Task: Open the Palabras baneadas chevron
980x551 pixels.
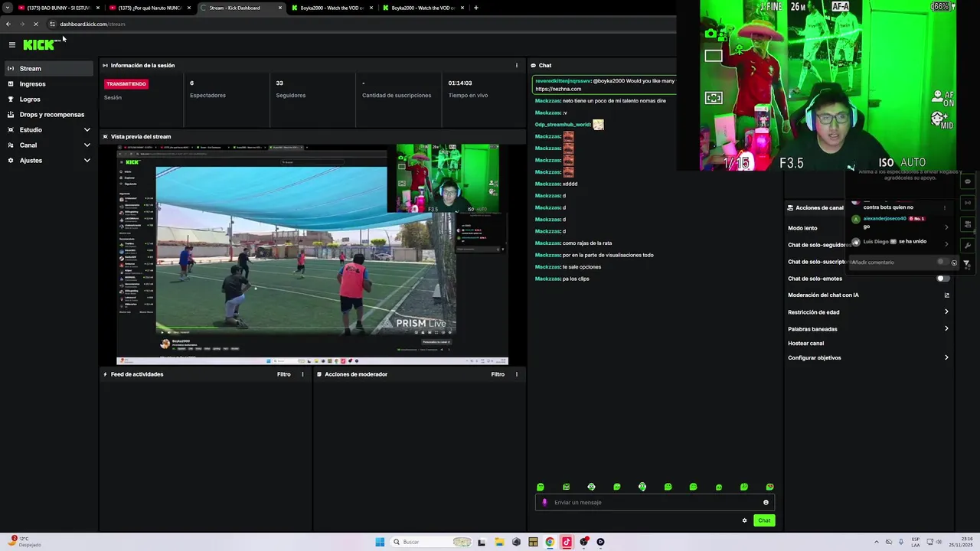Action: coord(946,329)
